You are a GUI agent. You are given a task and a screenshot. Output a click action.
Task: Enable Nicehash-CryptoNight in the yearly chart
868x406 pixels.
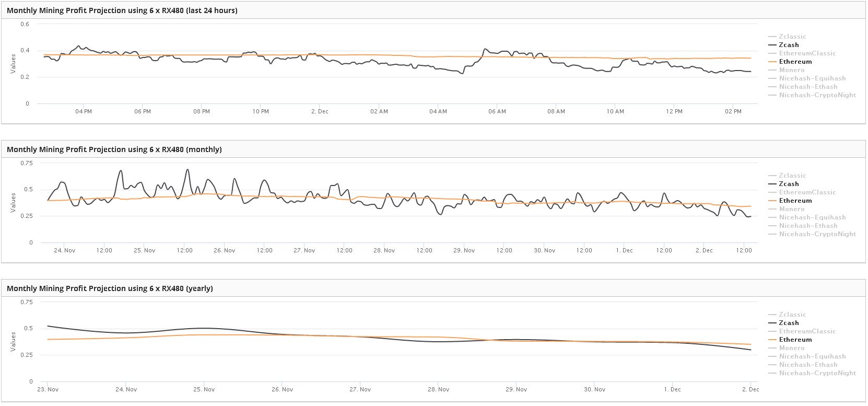[x=812, y=373]
